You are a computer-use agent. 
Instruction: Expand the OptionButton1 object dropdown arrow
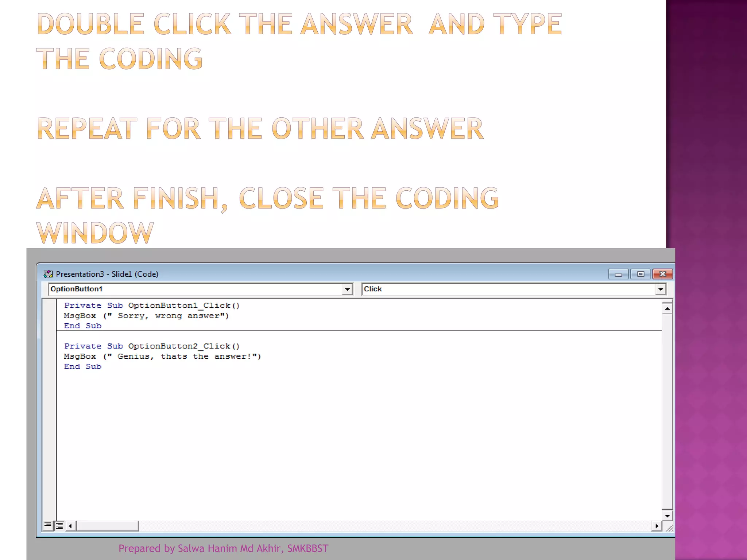347,289
